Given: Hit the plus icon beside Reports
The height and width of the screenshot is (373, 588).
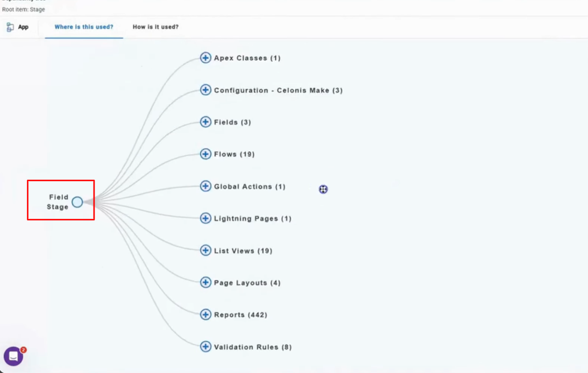Looking at the screenshot, I should (205, 314).
